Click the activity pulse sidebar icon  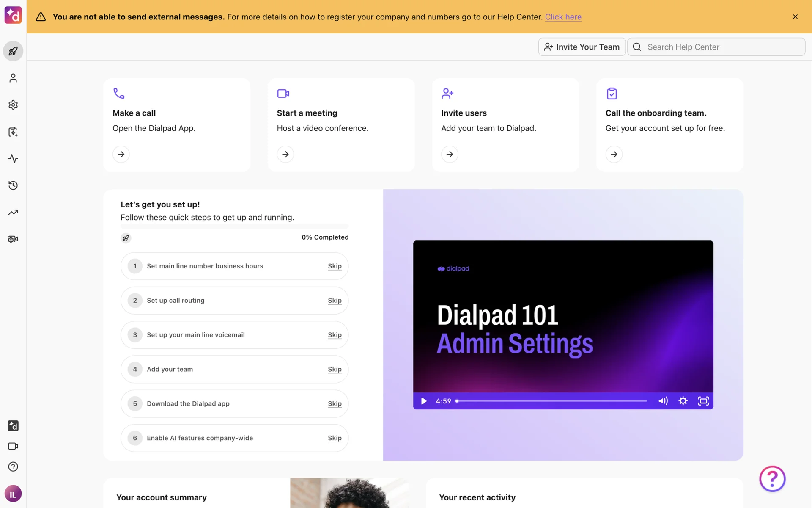tap(13, 159)
